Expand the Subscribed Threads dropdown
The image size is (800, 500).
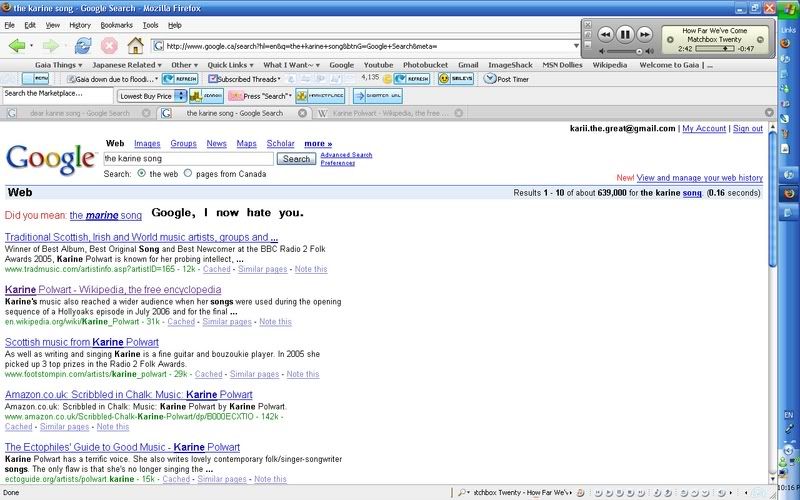(244, 79)
